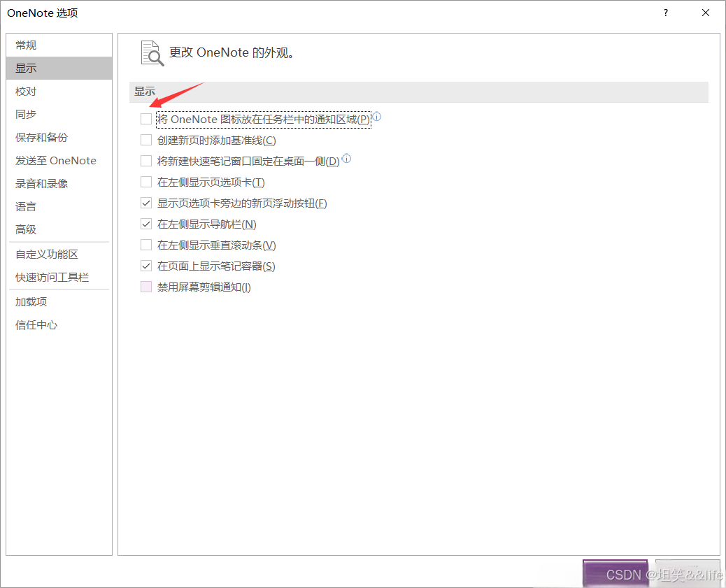This screenshot has width=726, height=588.
Task: Open 自定义功能区 (Customize Ribbon) category
Action: pyautogui.click(x=59, y=254)
